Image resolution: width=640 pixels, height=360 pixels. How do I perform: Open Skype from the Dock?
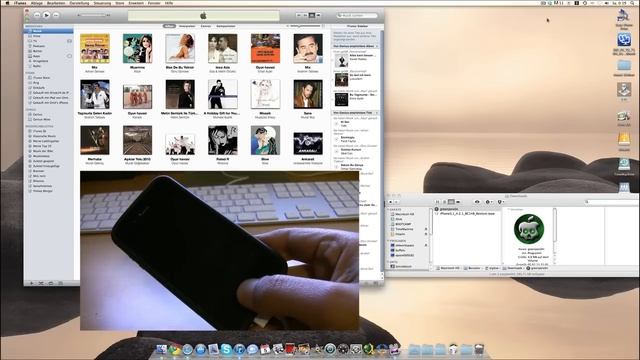(x=226, y=349)
